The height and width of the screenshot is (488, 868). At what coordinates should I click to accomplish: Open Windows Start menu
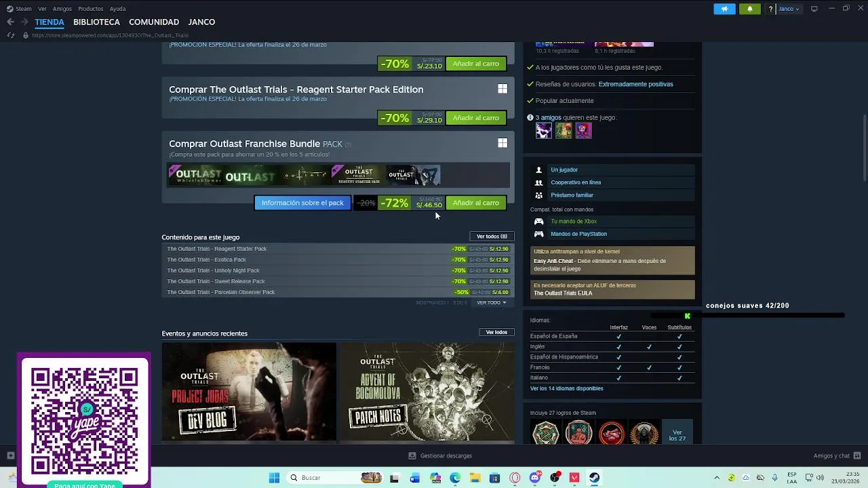pos(274,478)
